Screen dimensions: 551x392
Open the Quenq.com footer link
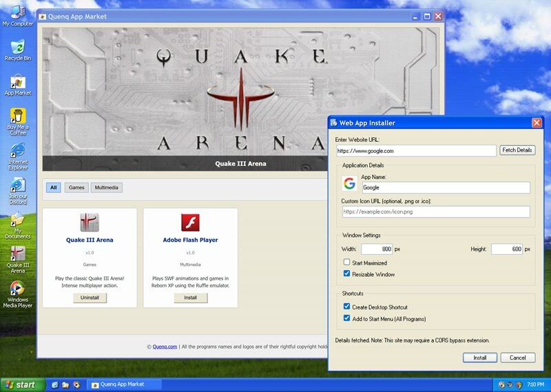pos(165,347)
